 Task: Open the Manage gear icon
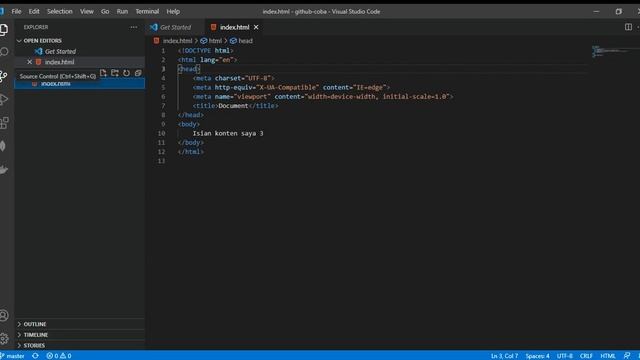pyautogui.click(x=4, y=338)
